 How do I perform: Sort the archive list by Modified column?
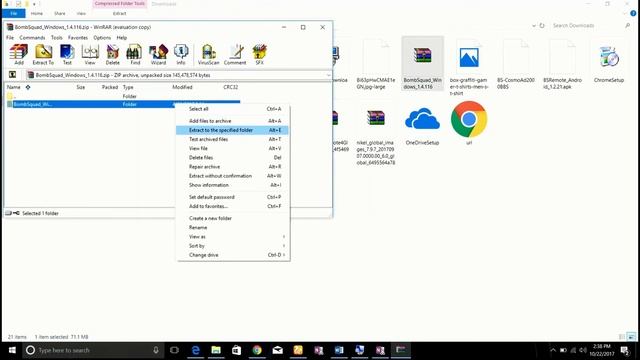(x=182, y=87)
